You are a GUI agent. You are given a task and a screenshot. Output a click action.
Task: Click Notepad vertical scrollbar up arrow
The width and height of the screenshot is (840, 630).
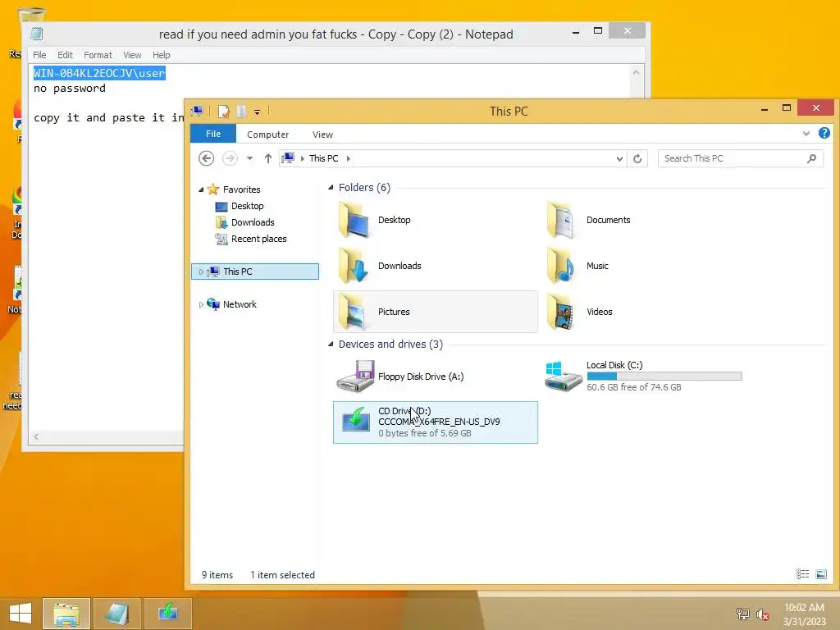click(x=637, y=72)
